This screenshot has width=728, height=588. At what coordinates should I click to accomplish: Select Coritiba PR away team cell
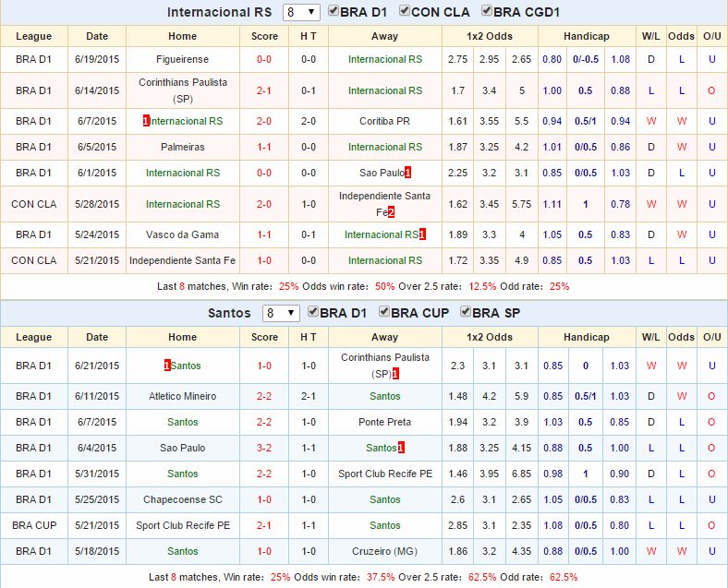pyautogui.click(x=385, y=122)
